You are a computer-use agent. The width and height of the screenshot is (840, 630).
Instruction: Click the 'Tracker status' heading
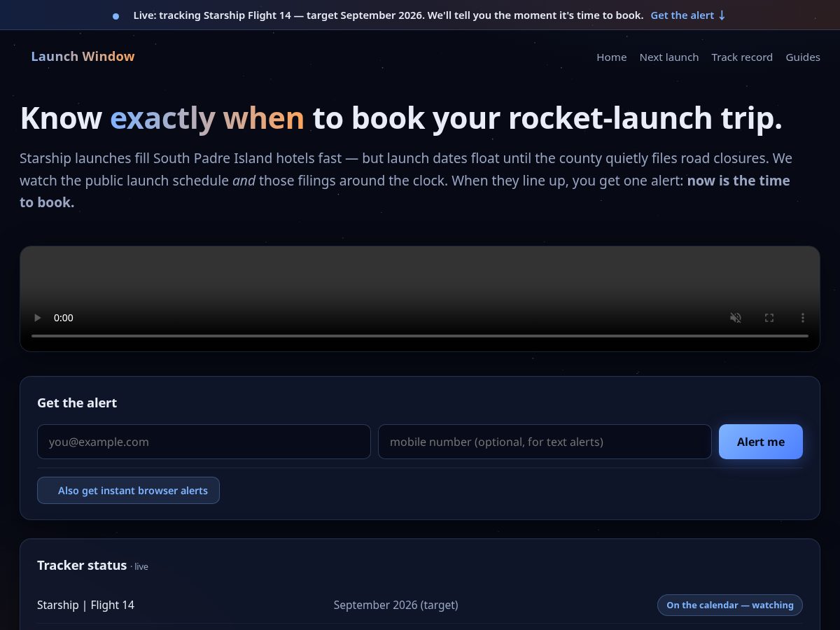coord(82,566)
